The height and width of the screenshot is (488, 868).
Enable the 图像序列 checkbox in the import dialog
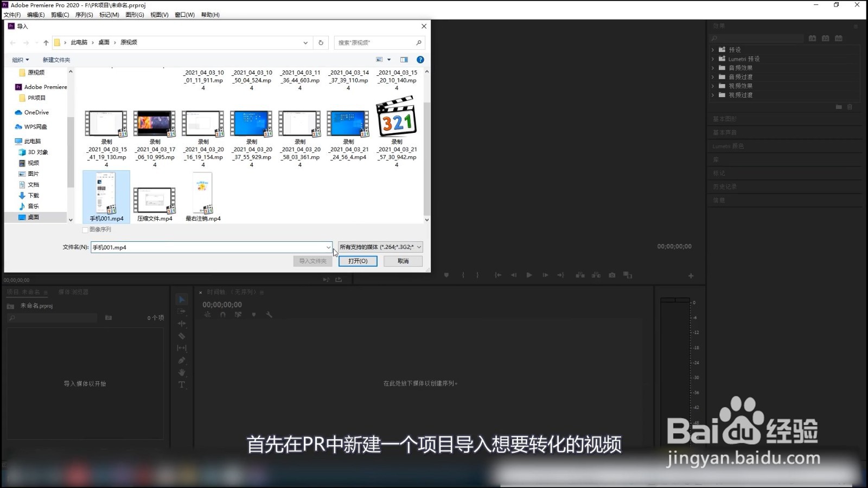tap(86, 229)
